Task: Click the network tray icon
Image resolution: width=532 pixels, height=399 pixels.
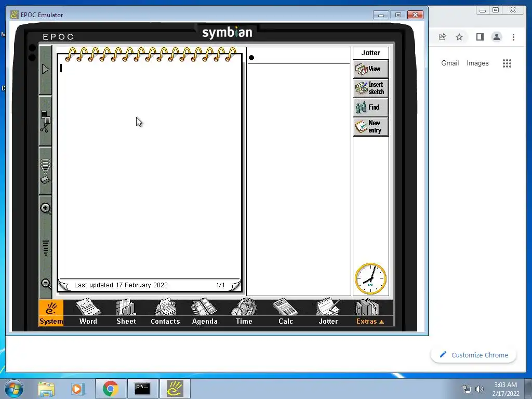Action: coord(467,389)
